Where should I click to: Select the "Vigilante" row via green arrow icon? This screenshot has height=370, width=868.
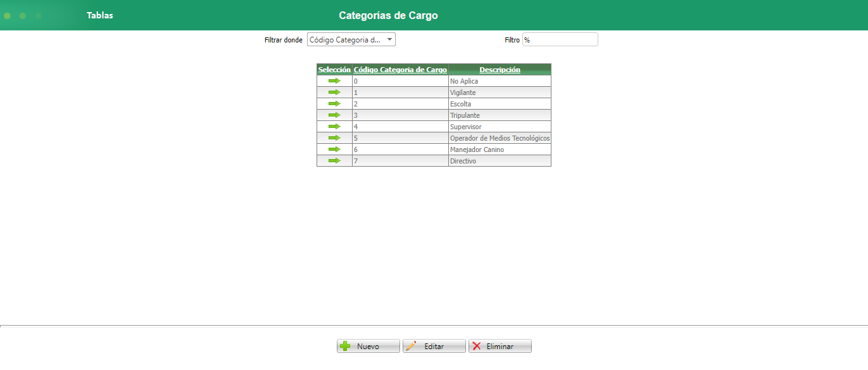334,92
